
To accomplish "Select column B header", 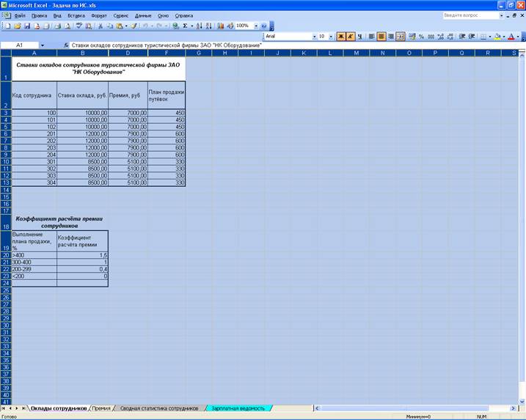I will click(x=82, y=53).
